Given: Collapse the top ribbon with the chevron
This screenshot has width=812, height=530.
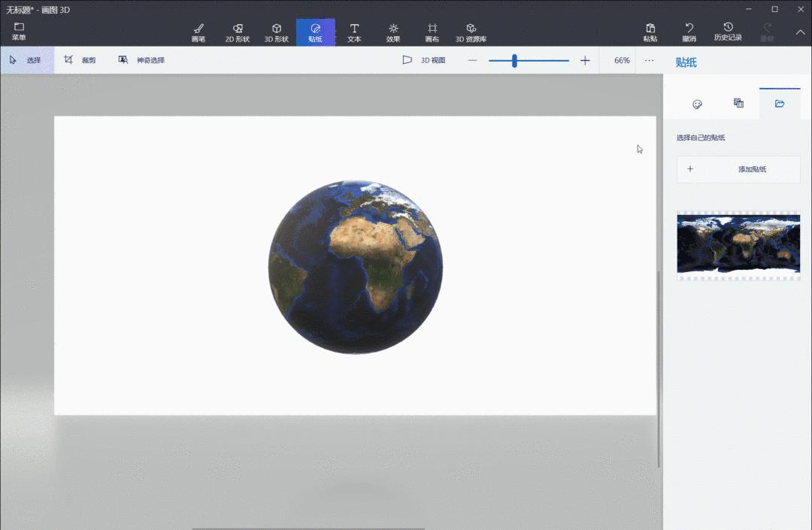Looking at the screenshot, I should [x=800, y=32].
